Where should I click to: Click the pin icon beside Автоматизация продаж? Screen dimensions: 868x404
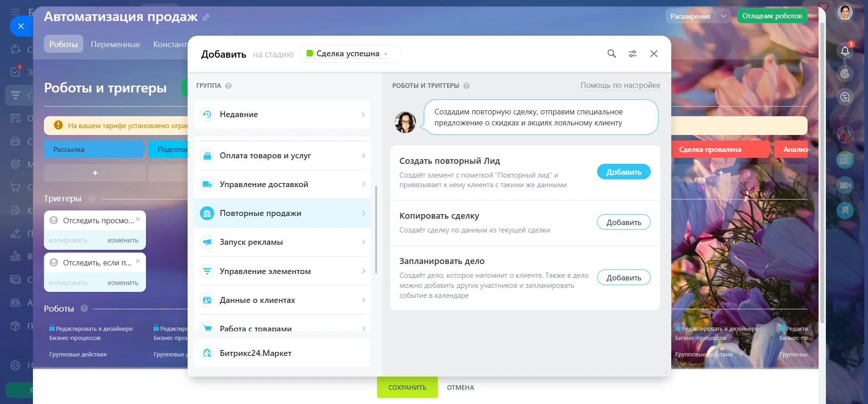click(206, 17)
